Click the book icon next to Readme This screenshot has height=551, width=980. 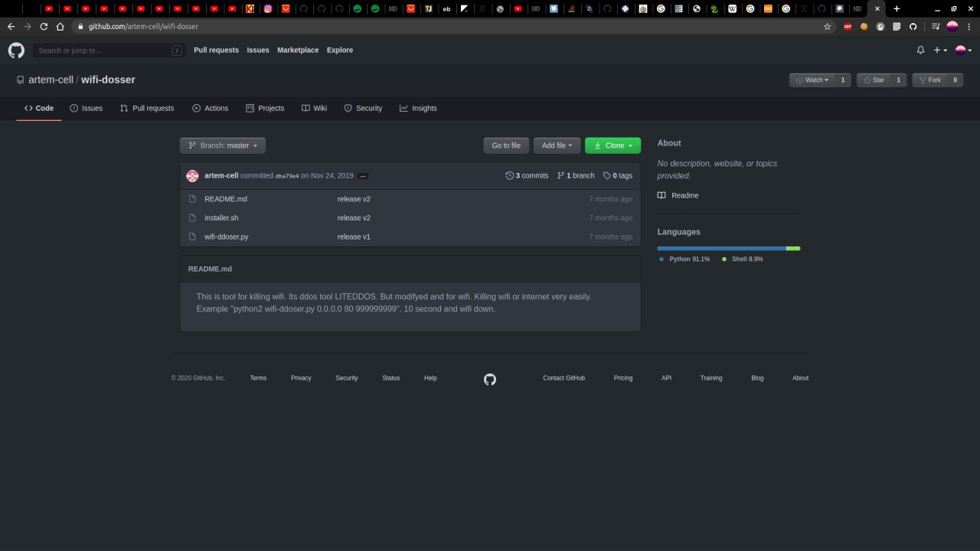pyautogui.click(x=661, y=195)
